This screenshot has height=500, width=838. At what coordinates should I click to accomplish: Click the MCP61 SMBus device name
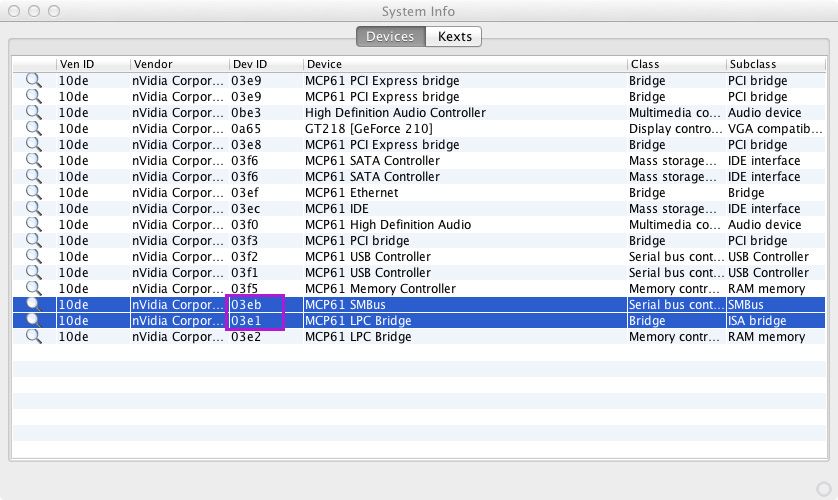pos(345,305)
